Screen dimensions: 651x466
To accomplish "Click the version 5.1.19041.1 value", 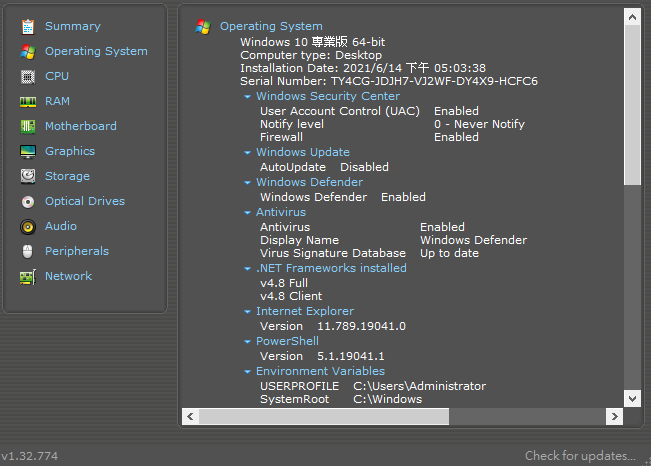I will tap(351, 356).
